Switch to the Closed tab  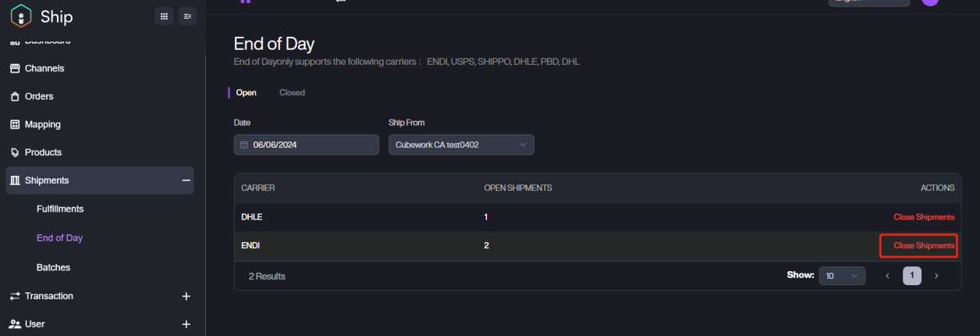click(292, 93)
